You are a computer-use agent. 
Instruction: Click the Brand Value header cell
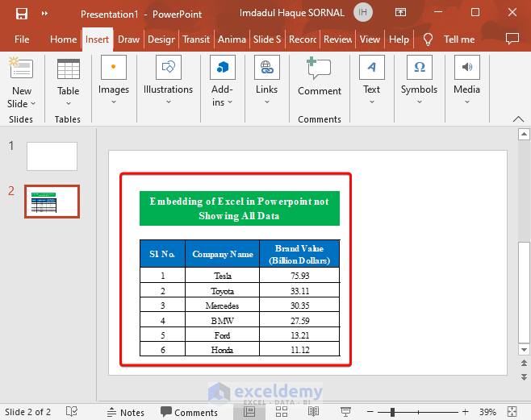299,254
